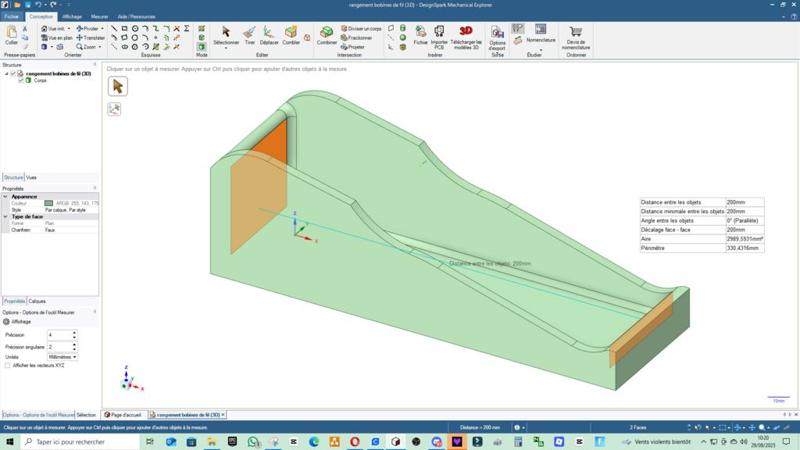Open the Zoom dropdown arrow

[99, 47]
